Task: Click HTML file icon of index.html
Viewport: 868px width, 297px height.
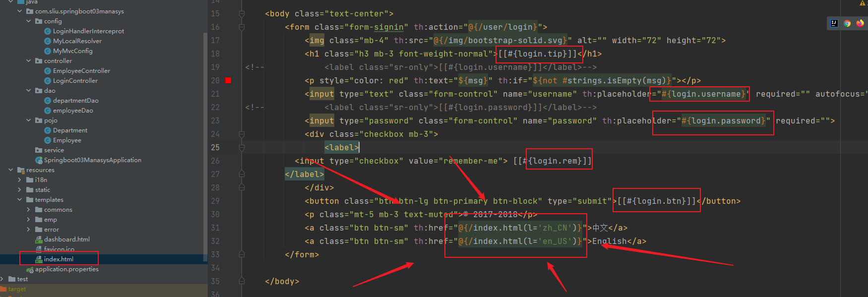Action: pyautogui.click(x=39, y=259)
